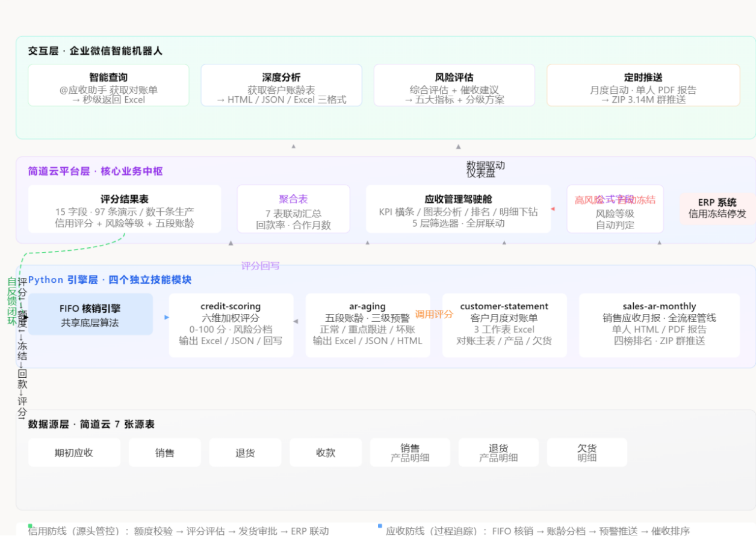Click the 收款 source table
This screenshot has width=756, height=536.
pyautogui.click(x=326, y=452)
